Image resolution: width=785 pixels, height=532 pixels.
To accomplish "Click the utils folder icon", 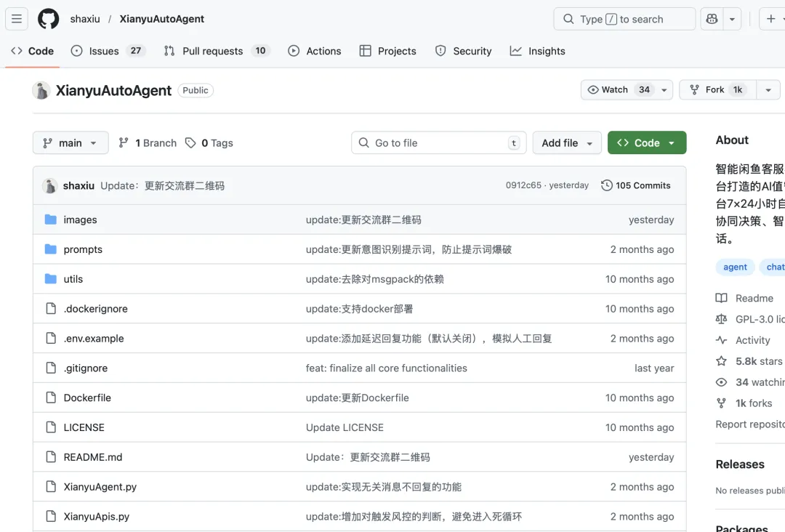I will (x=51, y=279).
